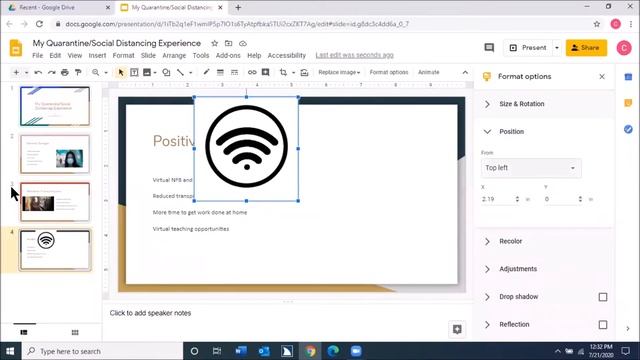Open Outlook from the taskbar

point(264,351)
